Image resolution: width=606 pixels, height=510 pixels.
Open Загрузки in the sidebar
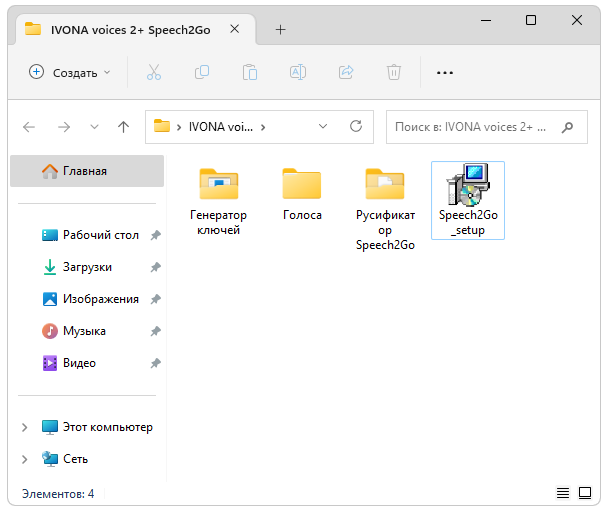tap(77, 267)
